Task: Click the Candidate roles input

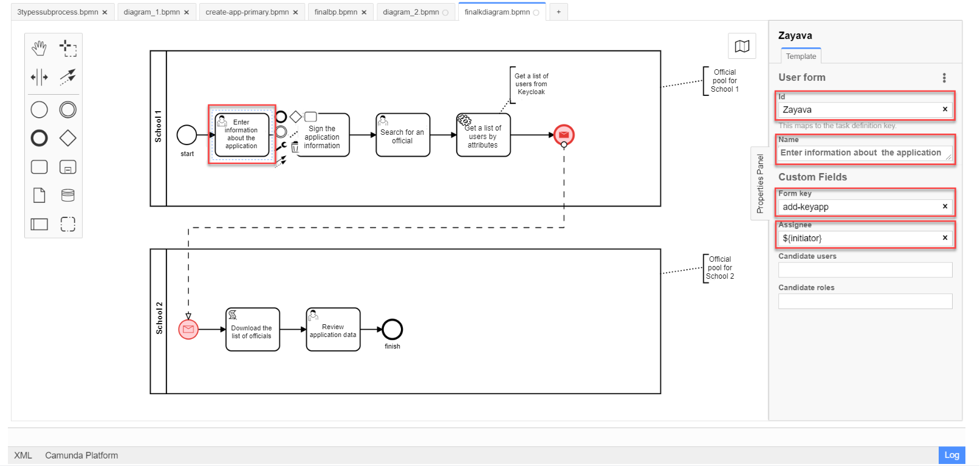Action: [x=865, y=301]
